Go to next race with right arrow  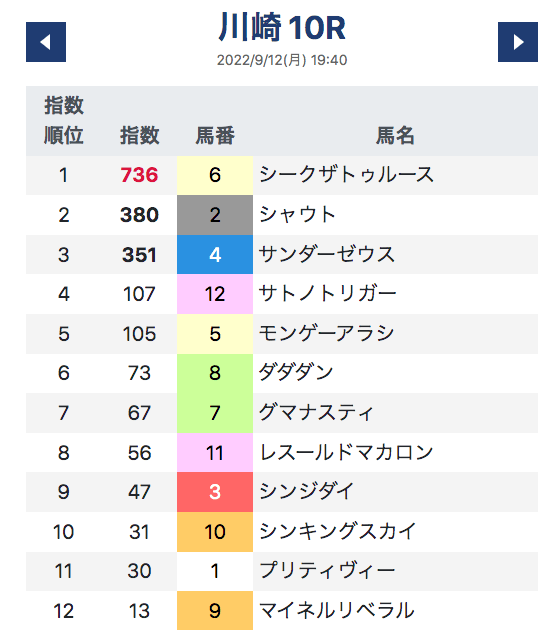(518, 42)
